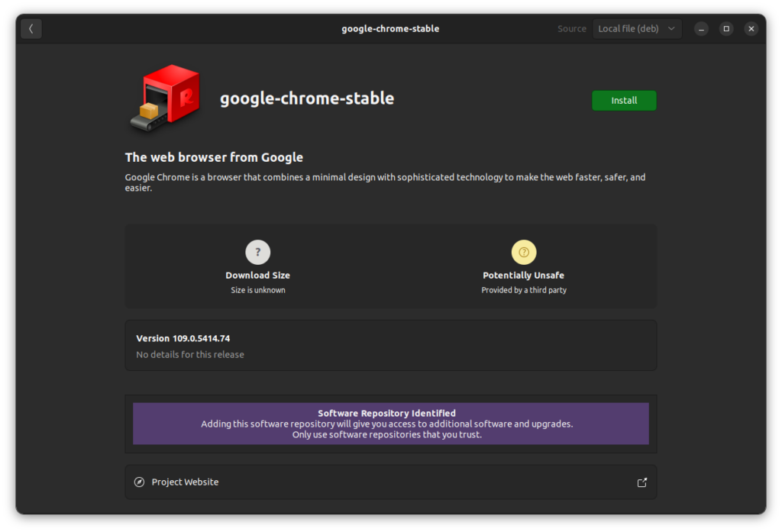Image resolution: width=782 pixels, height=532 pixels.
Task: Open the Source Local file (deb) dropdown
Action: 637,28
